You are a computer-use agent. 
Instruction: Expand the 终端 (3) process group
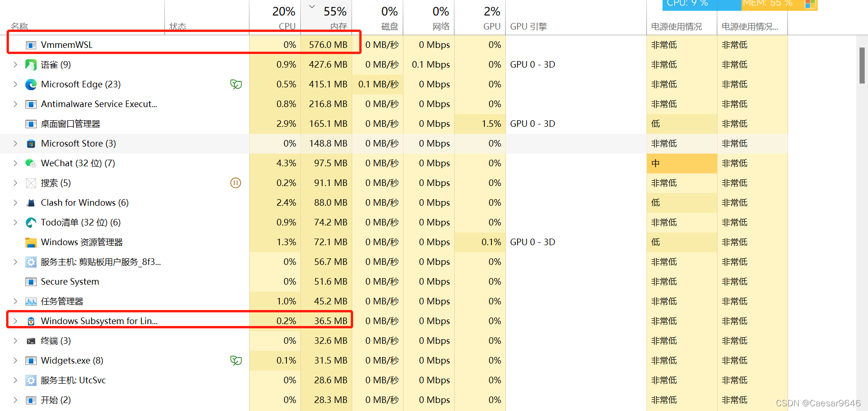point(15,341)
